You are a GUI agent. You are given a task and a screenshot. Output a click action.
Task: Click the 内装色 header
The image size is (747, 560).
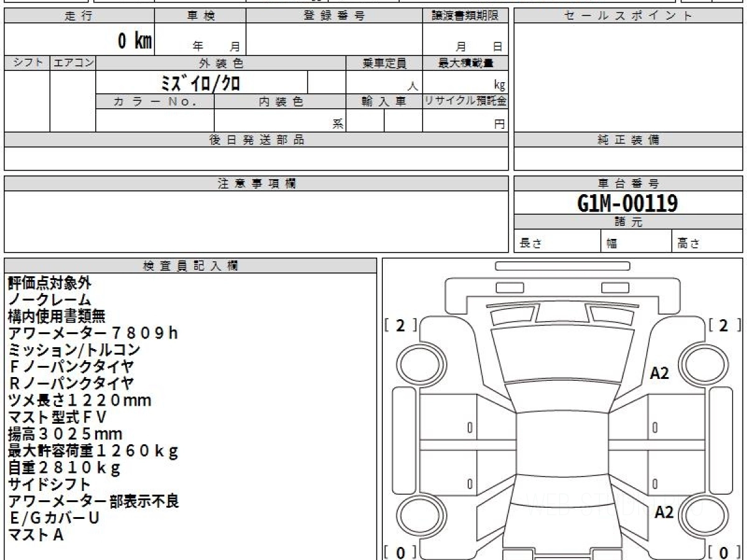(x=280, y=101)
